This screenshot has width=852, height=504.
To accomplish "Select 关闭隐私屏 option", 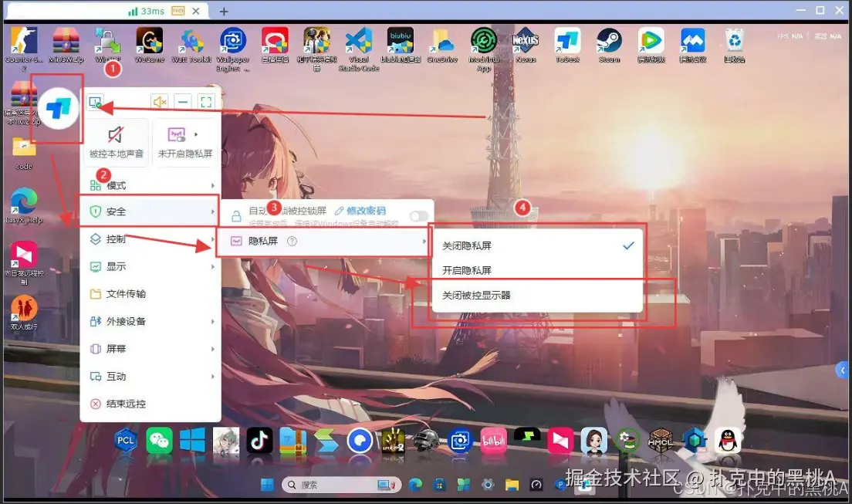I will click(x=537, y=245).
